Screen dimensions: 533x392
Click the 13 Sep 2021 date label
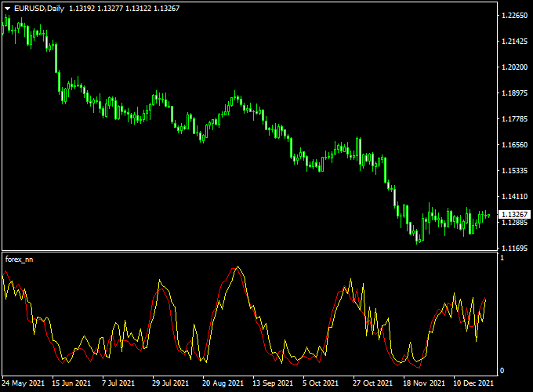coord(273,383)
